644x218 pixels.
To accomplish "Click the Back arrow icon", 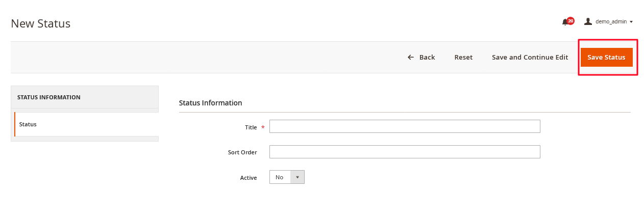I will click(x=411, y=57).
